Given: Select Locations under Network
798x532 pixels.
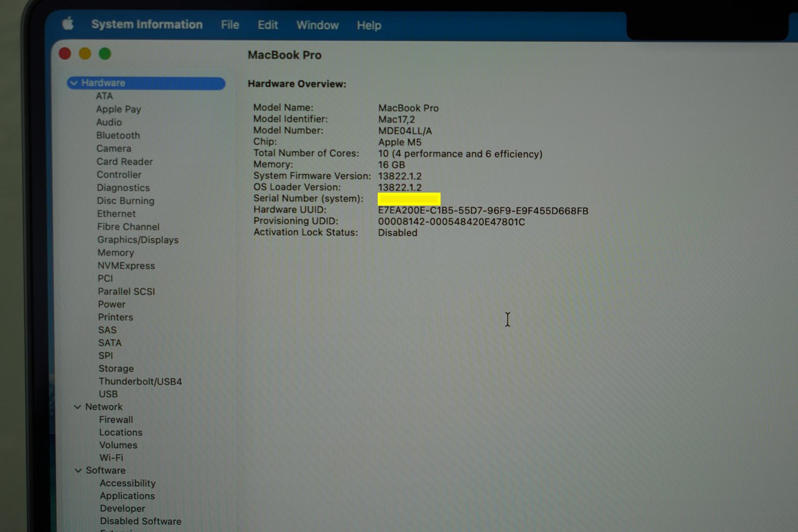Looking at the screenshot, I should tap(121, 432).
